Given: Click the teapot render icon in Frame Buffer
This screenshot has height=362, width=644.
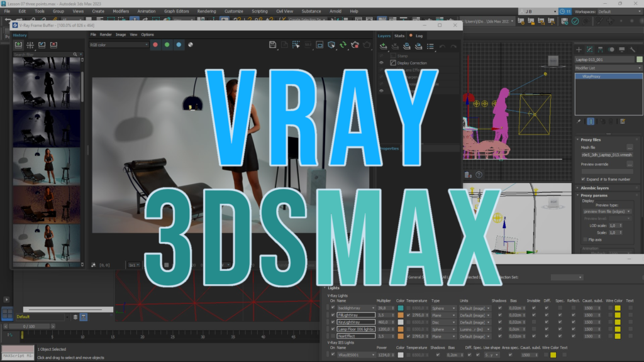Looking at the screenshot, I should pos(355,45).
